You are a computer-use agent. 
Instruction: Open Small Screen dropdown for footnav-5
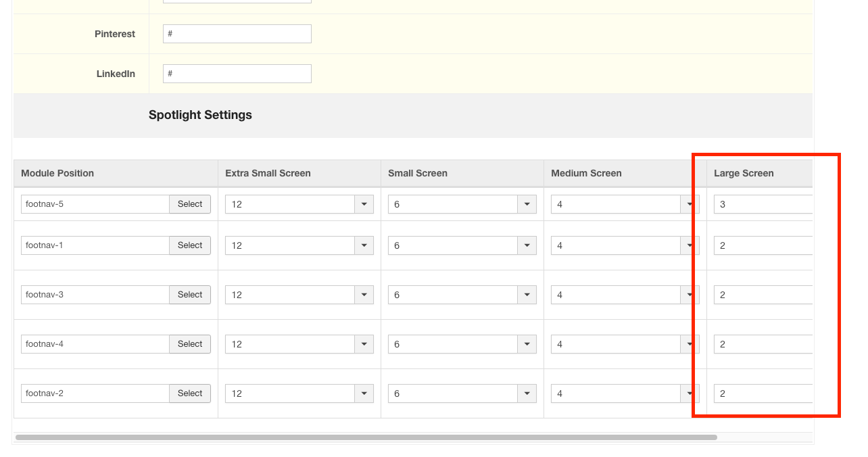pyautogui.click(x=462, y=204)
